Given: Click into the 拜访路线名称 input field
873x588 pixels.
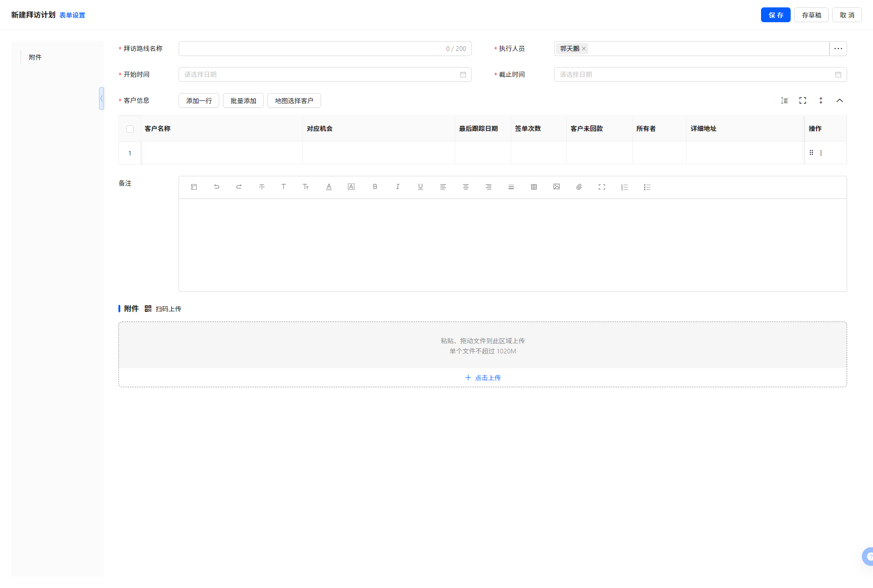Looking at the screenshot, I should point(310,49).
